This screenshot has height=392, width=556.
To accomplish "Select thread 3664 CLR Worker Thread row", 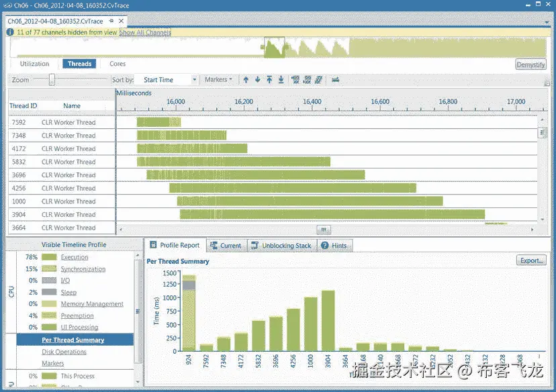I will coord(62,228).
